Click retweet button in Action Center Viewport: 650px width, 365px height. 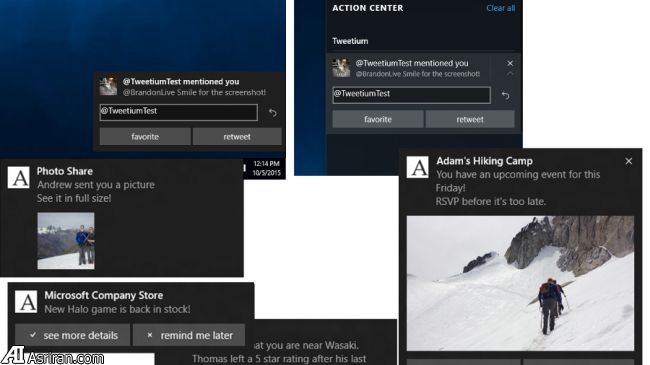[x=470, y=119]
